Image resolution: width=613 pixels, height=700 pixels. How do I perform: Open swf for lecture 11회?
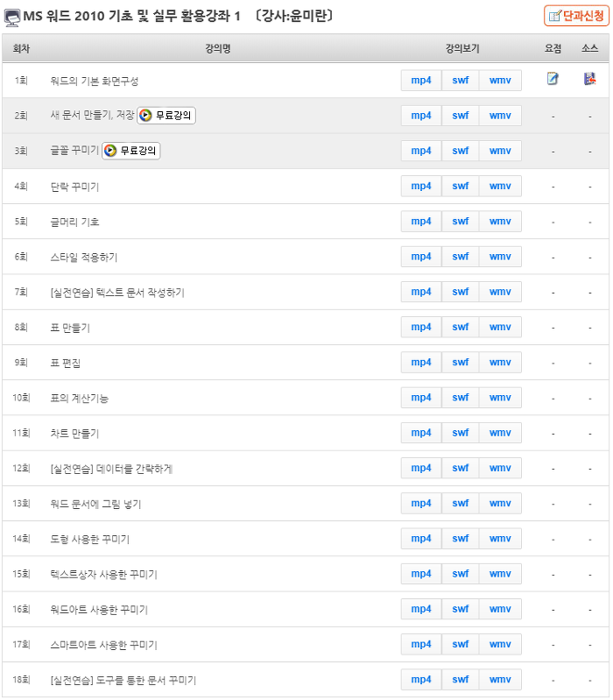click(461, 433)
